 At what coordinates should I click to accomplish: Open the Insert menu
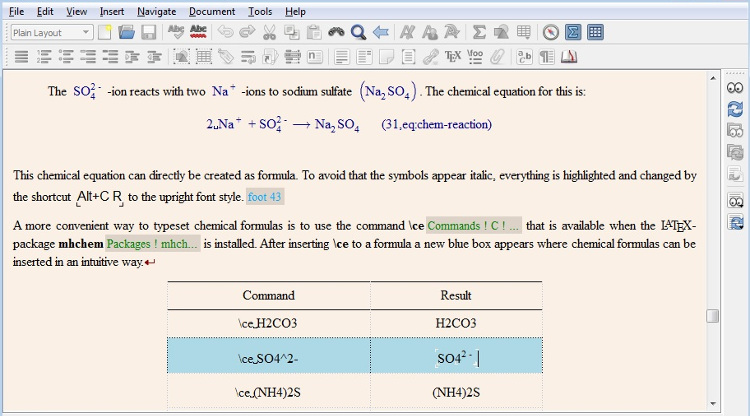click(x=112, y=11)
